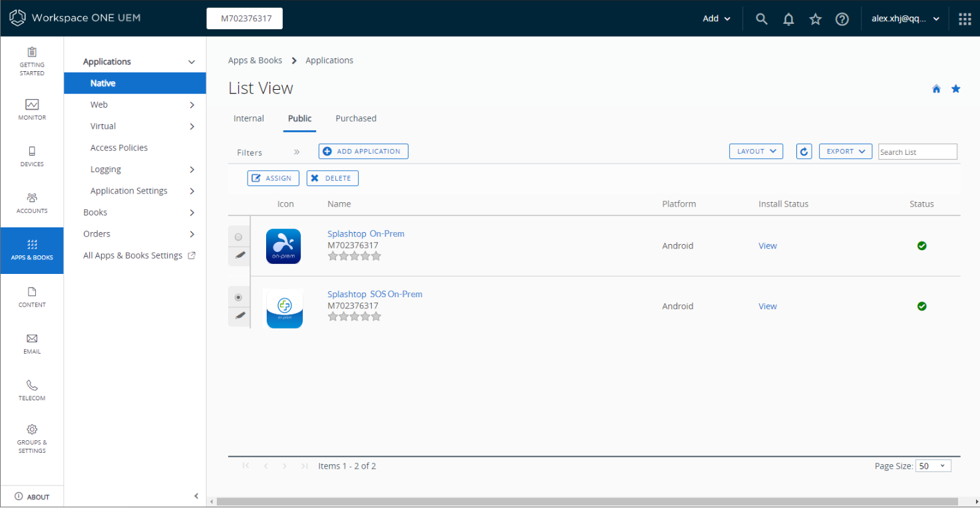This screenshot has height=508, width=980.
Task: Open Groups & Settings gear icon
Action: (x=32, y=429)
